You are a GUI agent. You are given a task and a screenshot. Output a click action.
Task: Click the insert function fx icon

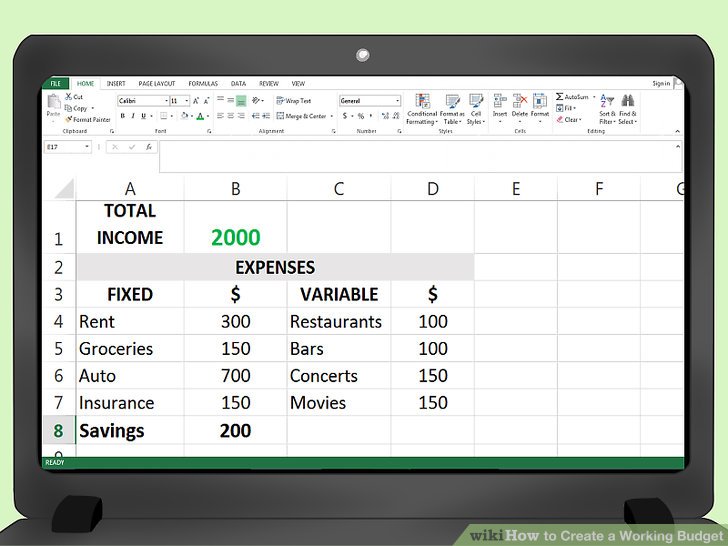click(149, 147)
